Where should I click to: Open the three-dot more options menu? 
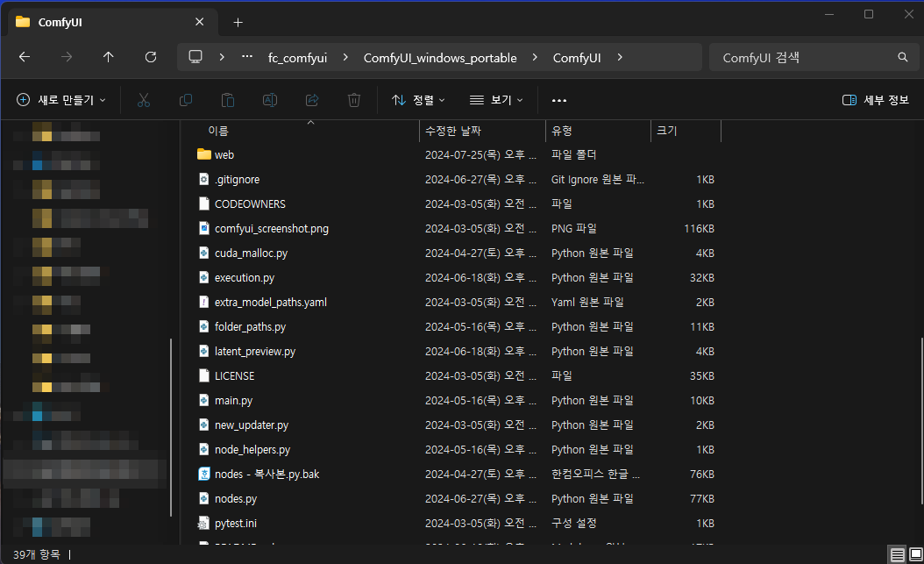tap(559, 100)
